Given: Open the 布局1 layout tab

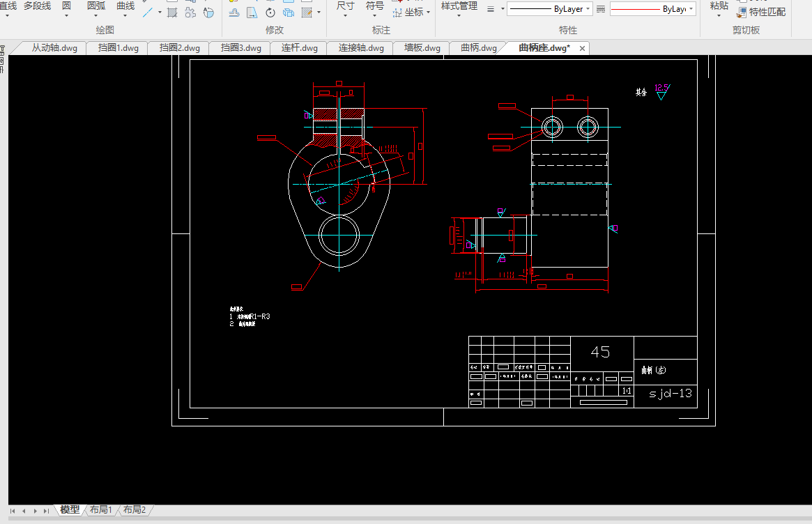Looking at the screenshot, I should [x=101, y=510].
